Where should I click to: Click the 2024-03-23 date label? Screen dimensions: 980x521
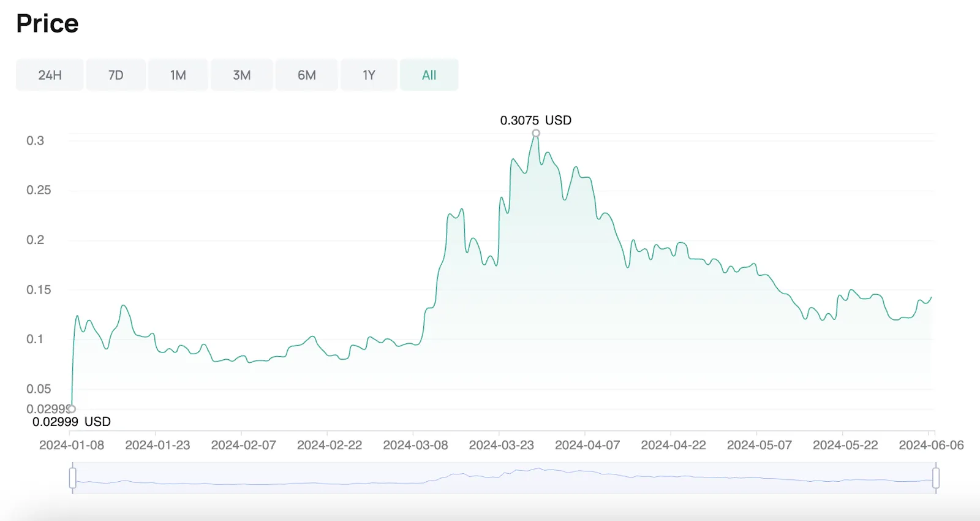[502, 445]
